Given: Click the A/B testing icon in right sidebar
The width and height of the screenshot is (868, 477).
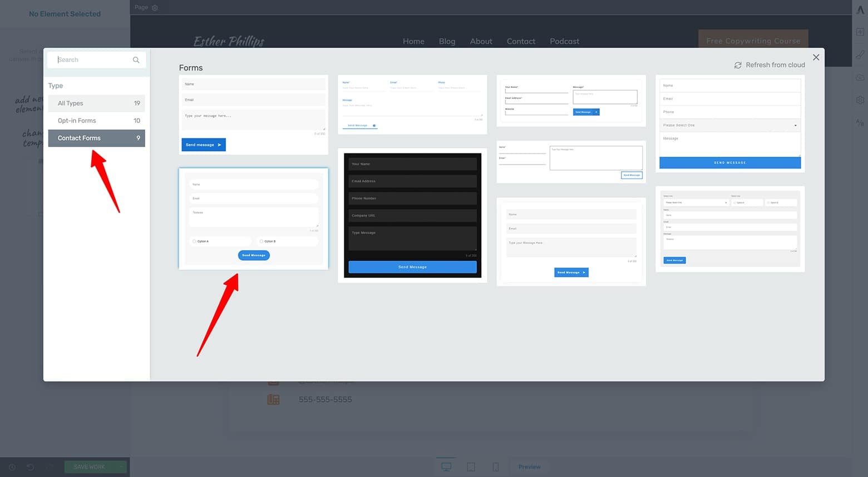Looking at the screenshot, I should point(860,122).
